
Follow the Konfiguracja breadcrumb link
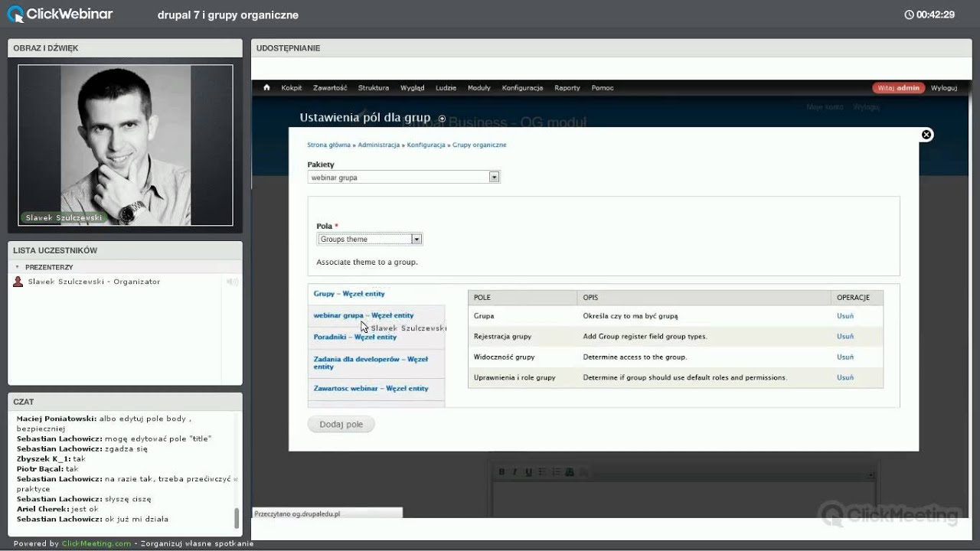(x=426, y=145)
